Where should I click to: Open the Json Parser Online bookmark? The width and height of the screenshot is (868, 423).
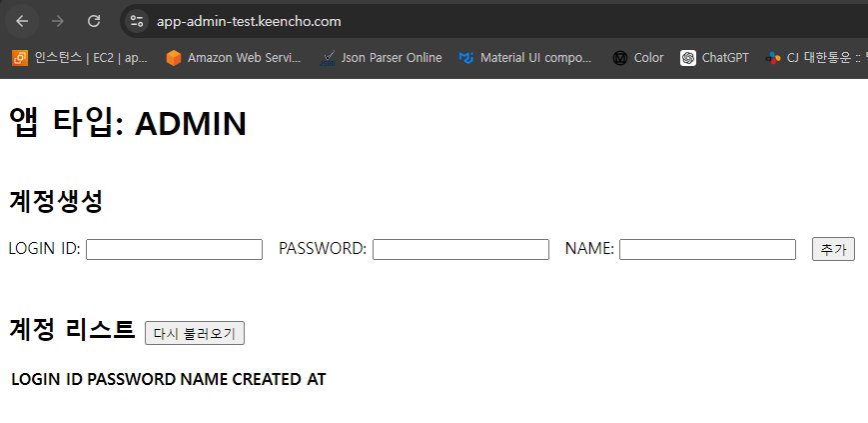coord(381,58)
